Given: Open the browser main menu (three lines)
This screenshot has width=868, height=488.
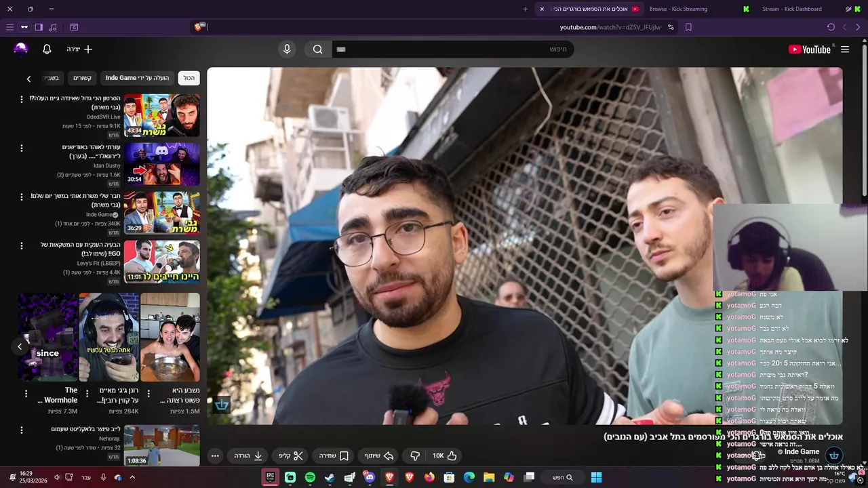Looking at the screenshot, I should pyautogui.click(x=9, y=27).
